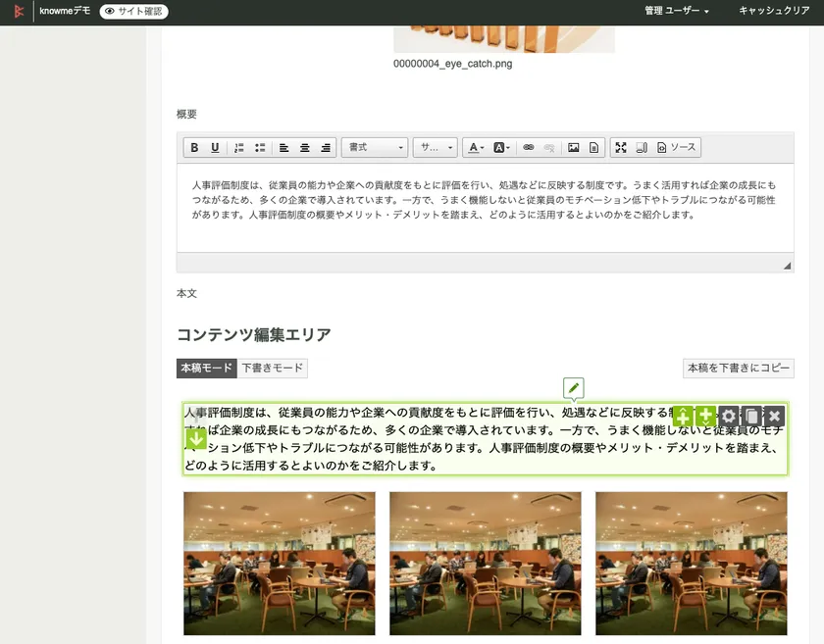Click the コンテンツ編集エリア heading
Screen dimensions: 824x644
(x=254, y=334)
